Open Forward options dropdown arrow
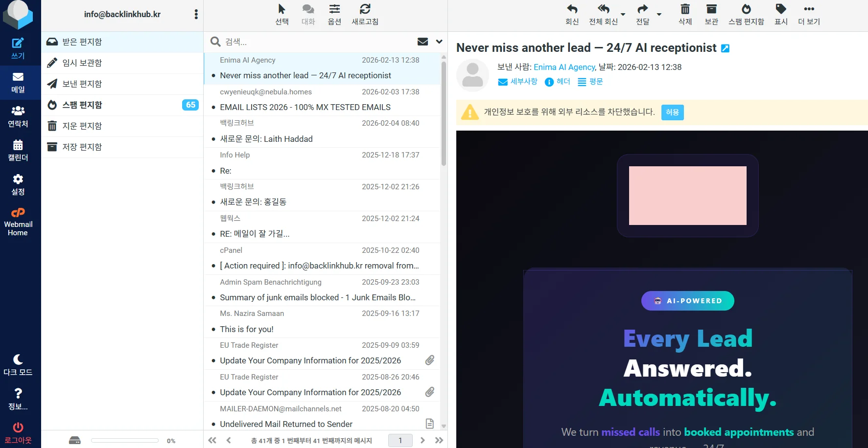Image resolution: width=868 pixels, height=448 pixels. 659,15
